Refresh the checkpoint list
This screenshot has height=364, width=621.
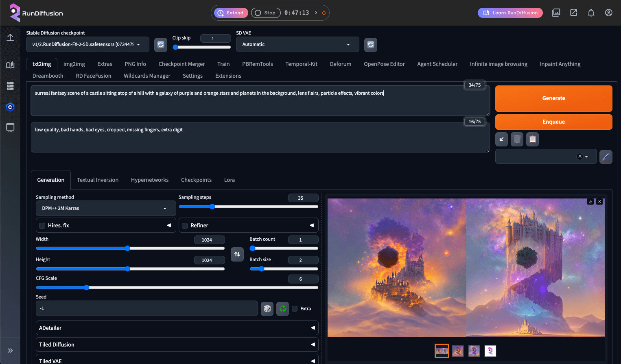click(x=161, y=45)
